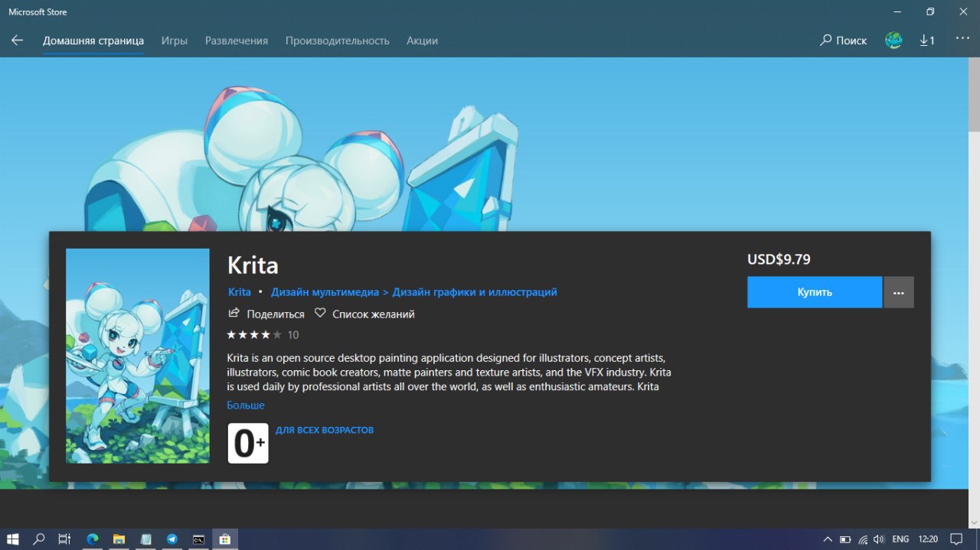Open the downloads indicator
980x550 pixels.
927,41
